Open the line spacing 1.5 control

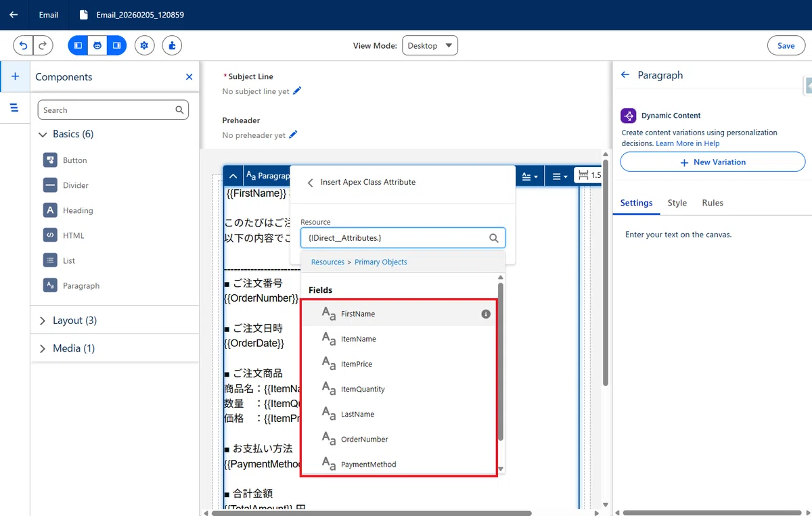coord(589,176)
